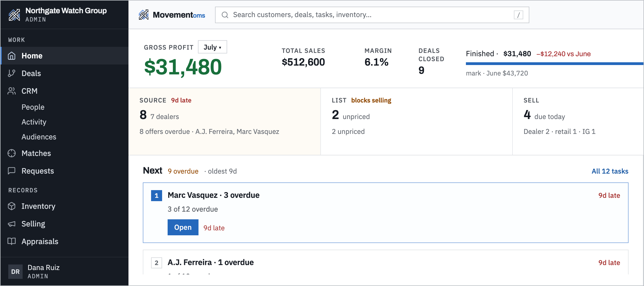Click the oldest 9d text
This screenshot has height=286, width=644.
coord(222,171)
